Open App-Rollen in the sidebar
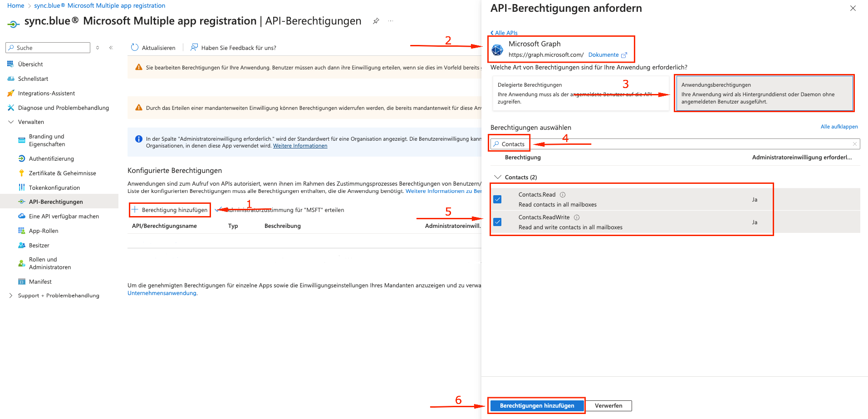Viewport: 868px width, 419px height. [44, 231]
